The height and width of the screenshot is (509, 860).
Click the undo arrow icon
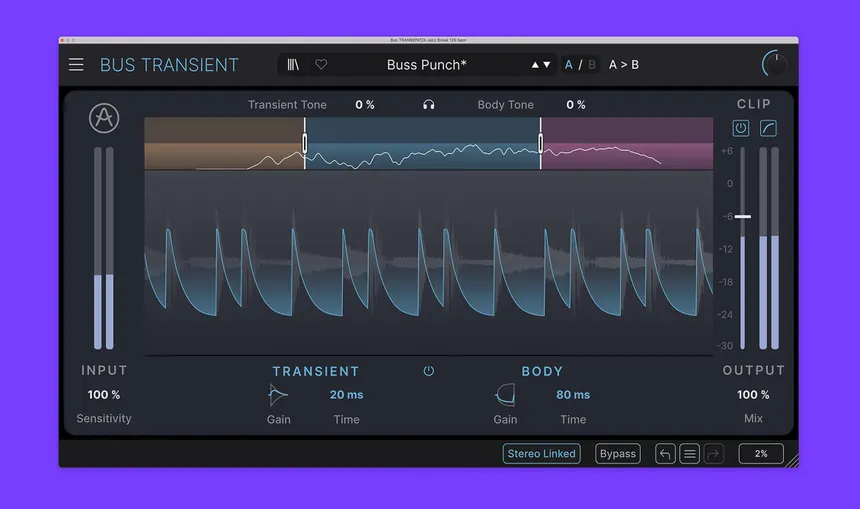(665, 454)
